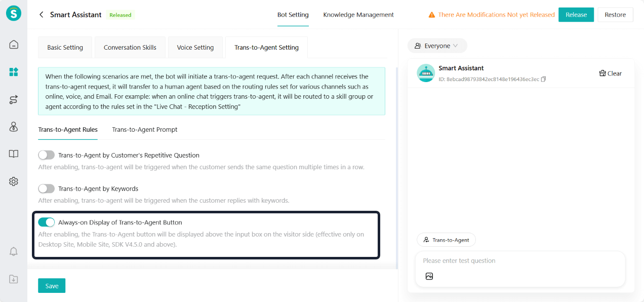Screen dimensions: 644x302
Task: Open the Trans-to-Agent Prompt tab
Action: (145, 129)
